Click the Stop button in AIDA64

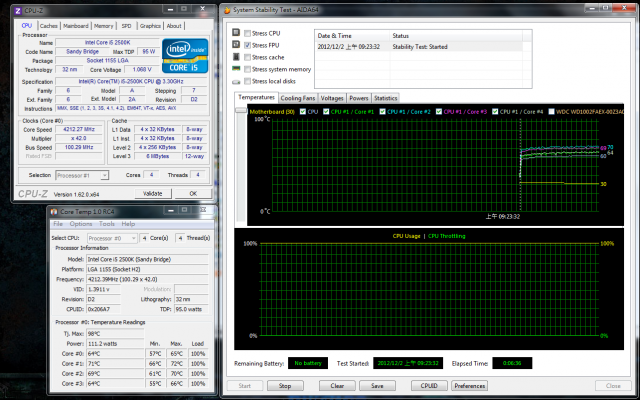pyautogui.click(x=285, y=386)
